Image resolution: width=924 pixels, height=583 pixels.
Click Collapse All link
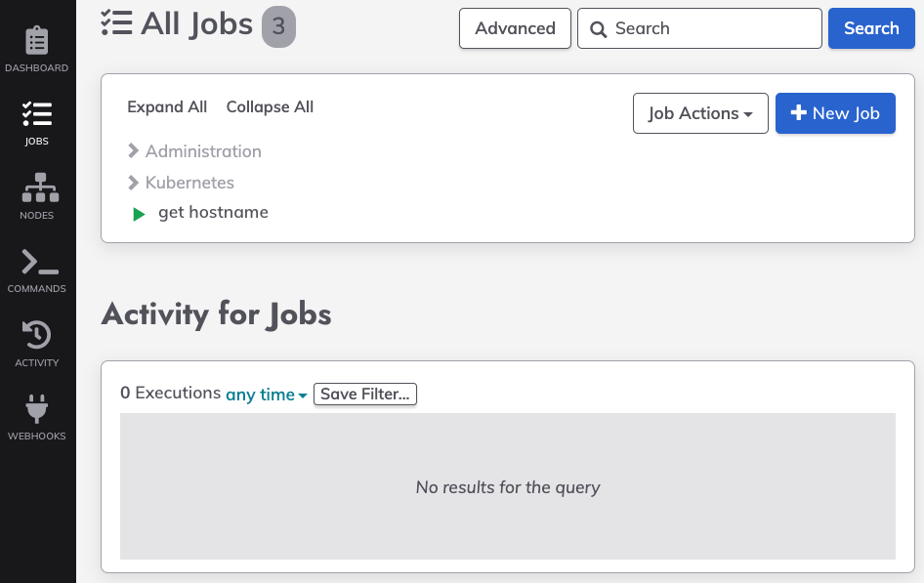(x=270, y=106)
